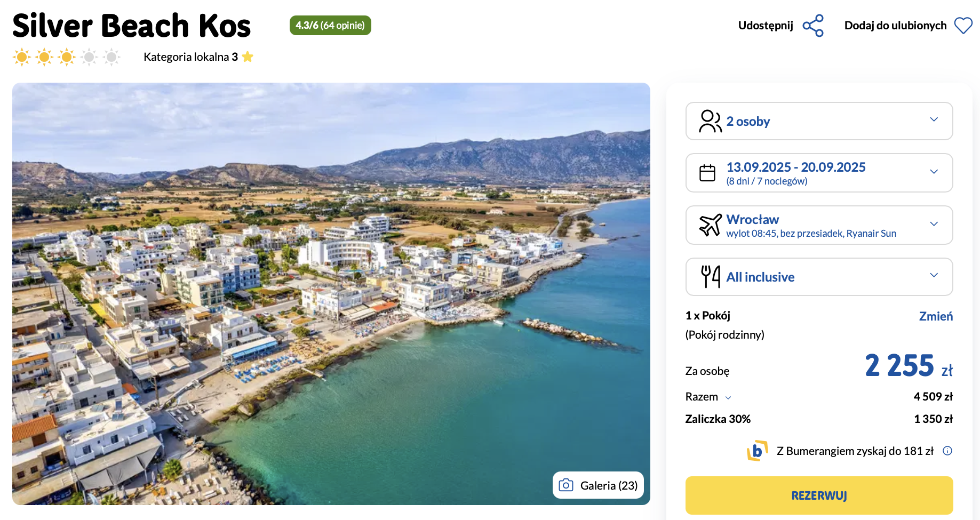Image resolution: width=980 pixels, height=520 pixels.
Task: Click the Zmień room link
Action: click(x=935, y=316)
